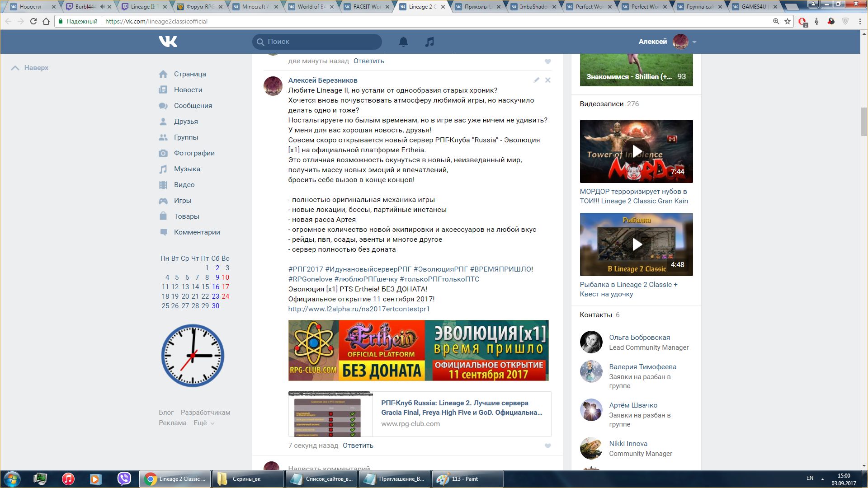The height and width of the screenshot is (488, 868).
Task: Switch to the Minecraft browser tab
Action: 255,7
